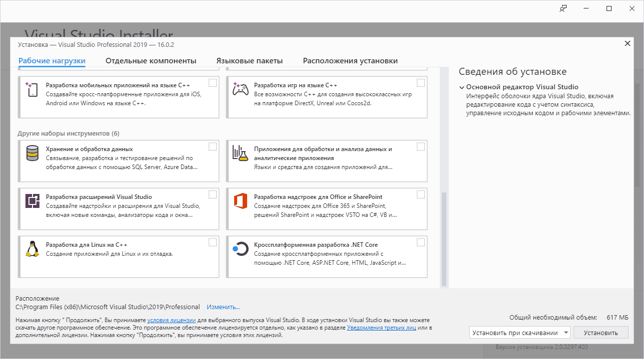Tick Visual Studio extension development checkbox

click(213, 194)
